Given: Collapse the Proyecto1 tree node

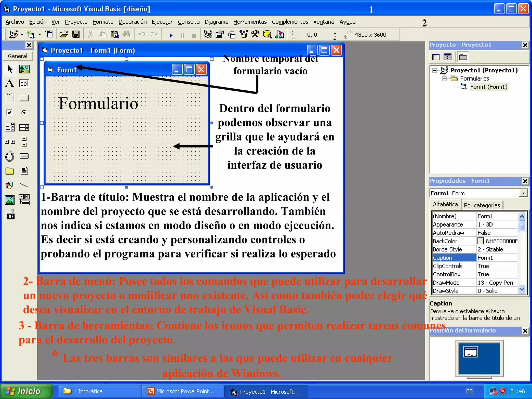Looking at the screenshot, I should (x=434, y=70).
